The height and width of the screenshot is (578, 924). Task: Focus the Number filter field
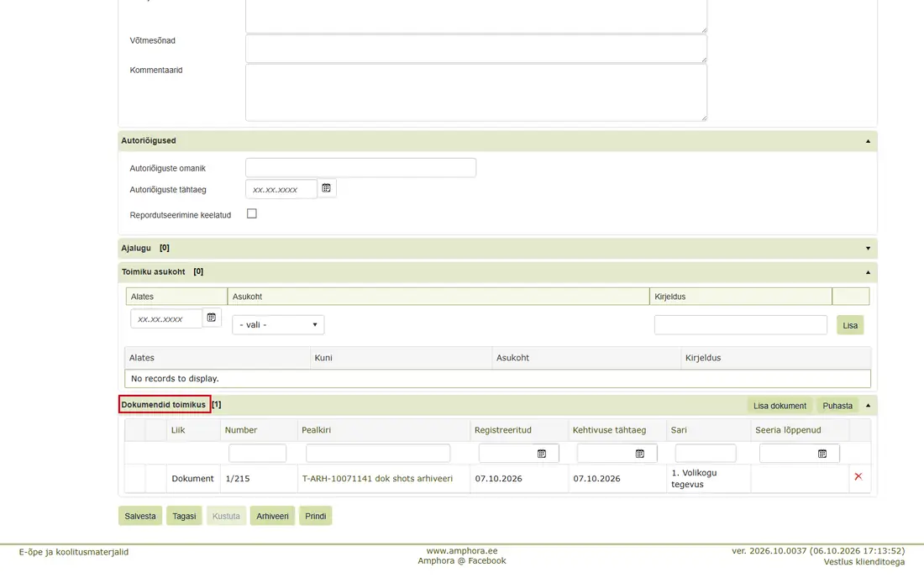[257, 453]
